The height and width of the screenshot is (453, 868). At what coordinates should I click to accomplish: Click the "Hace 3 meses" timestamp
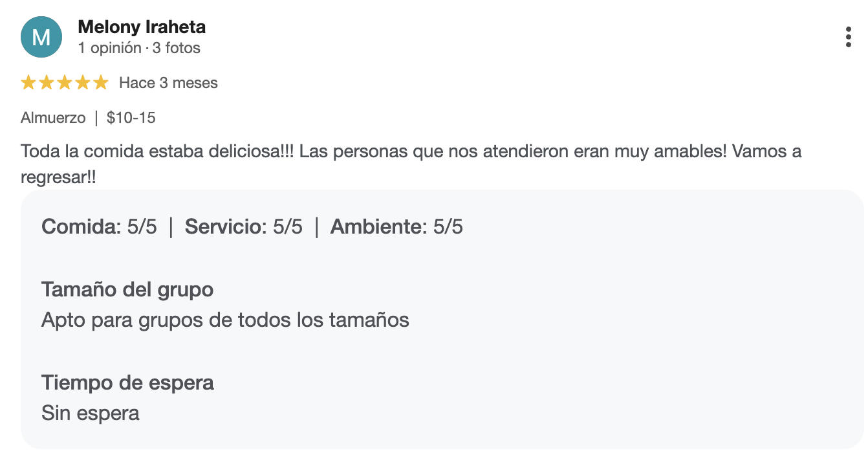168,83
